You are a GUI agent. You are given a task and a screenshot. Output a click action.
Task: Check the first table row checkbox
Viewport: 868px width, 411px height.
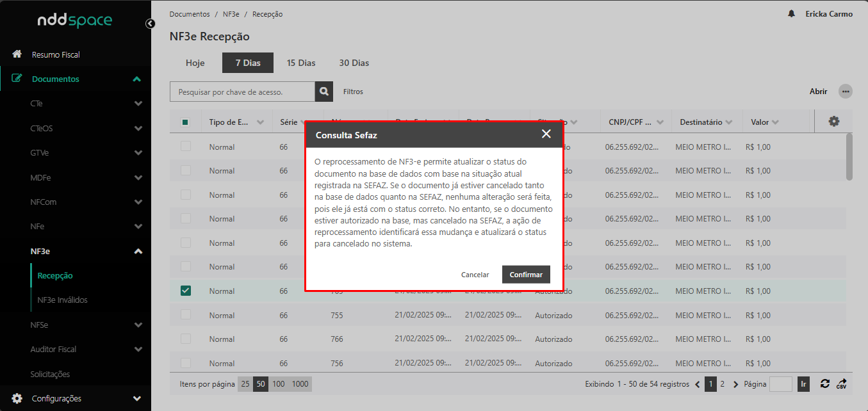(x=186, y=147)
